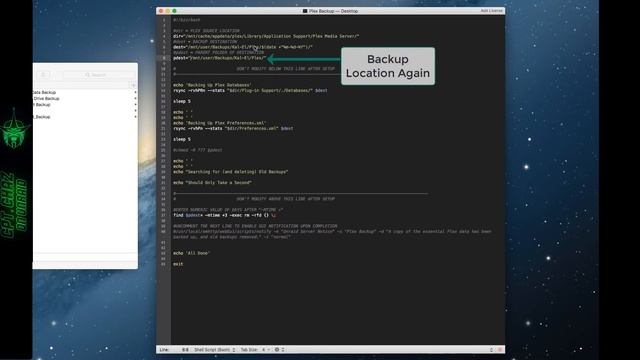
Task: Click the view options button in Finder toolbar
Action: (x=43, y=75)
